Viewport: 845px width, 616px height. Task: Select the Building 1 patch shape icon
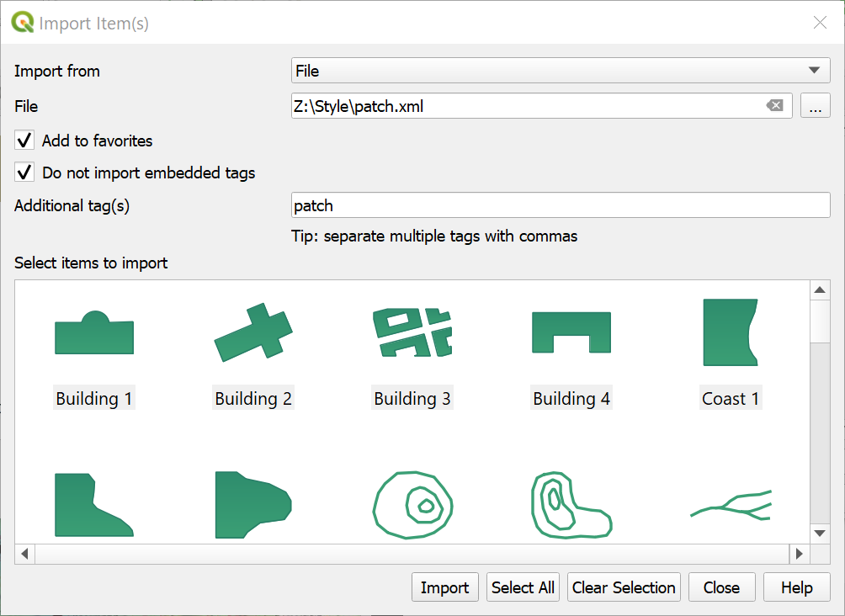click(94, 332)
